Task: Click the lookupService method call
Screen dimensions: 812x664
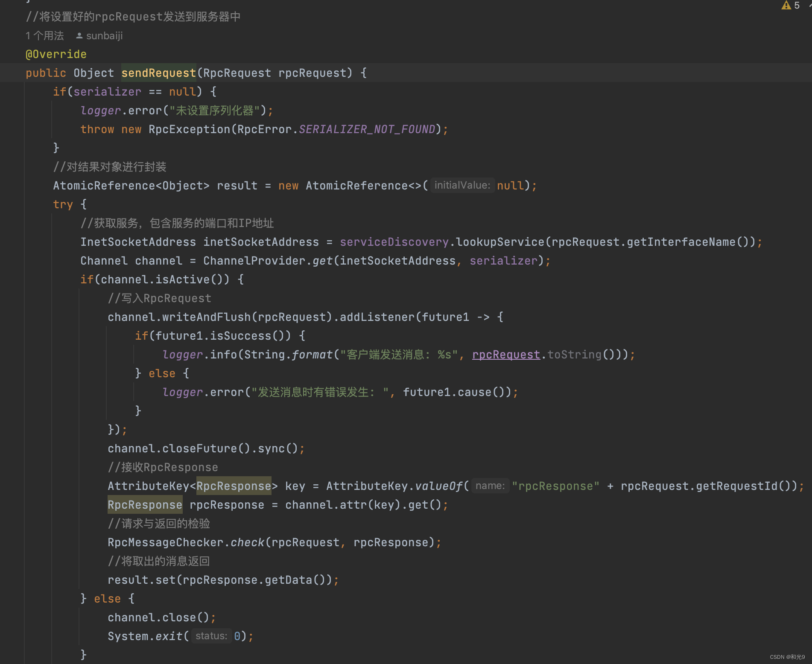Action: (x=500, y=242)
